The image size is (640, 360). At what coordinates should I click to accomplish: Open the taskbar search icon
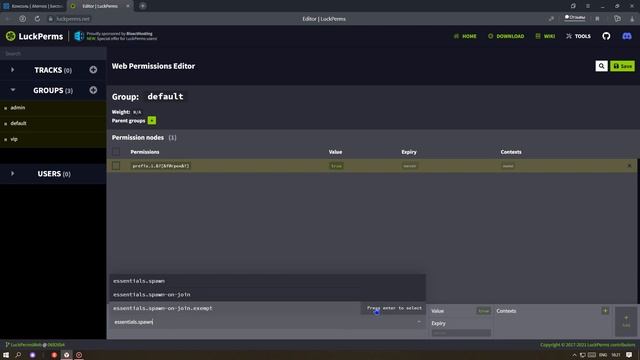[18, 355]
